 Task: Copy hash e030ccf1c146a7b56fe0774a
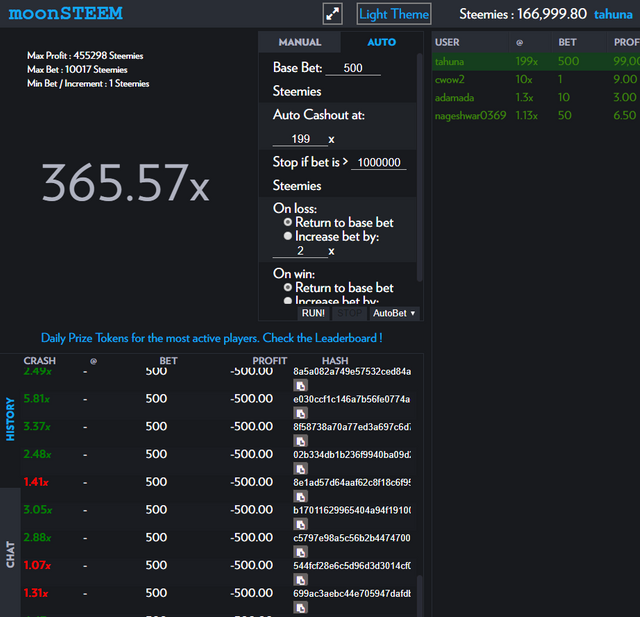(x=300, y=413)
